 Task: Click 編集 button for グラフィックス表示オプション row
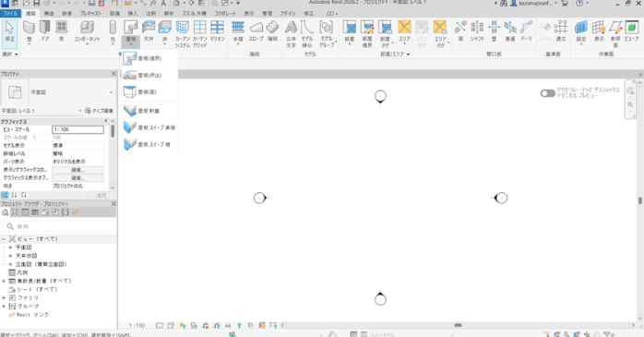(x=78, y=178)
